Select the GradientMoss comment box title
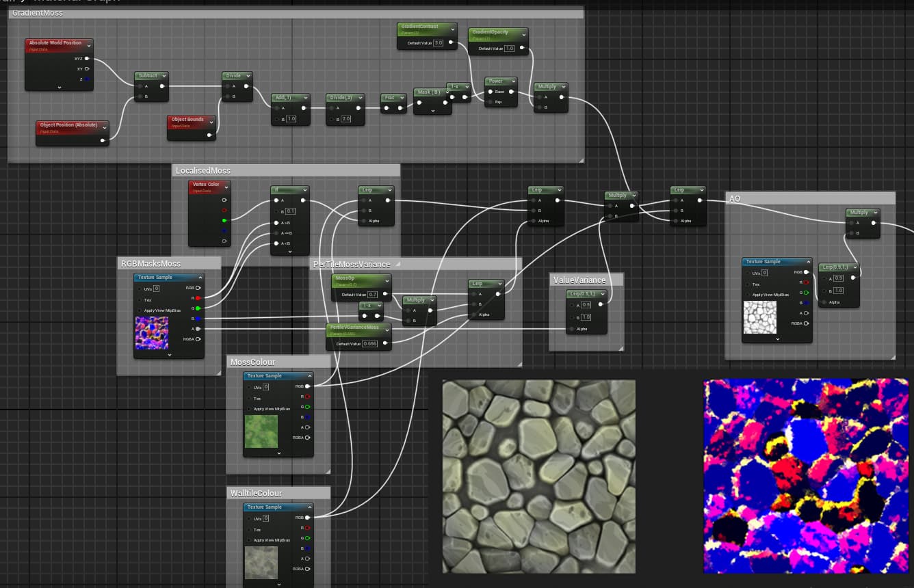The height and width of the screenshot is (588, 914). tap(38, 13)
